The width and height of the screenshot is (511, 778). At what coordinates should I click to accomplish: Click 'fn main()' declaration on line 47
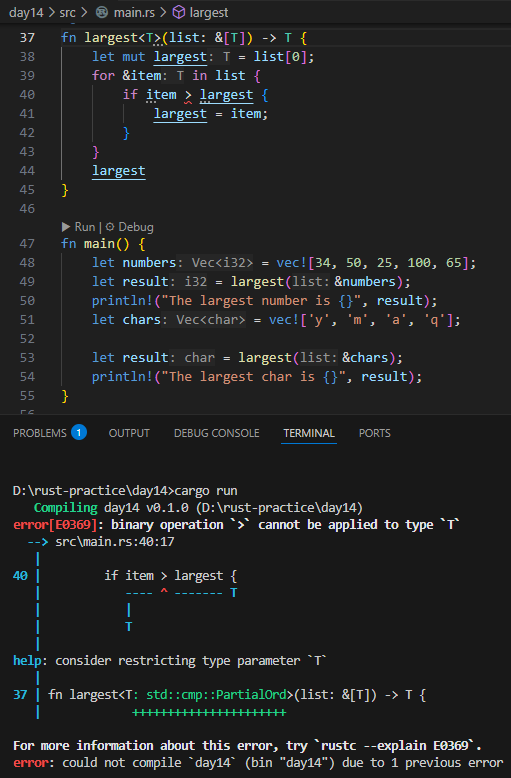point(95,244)
